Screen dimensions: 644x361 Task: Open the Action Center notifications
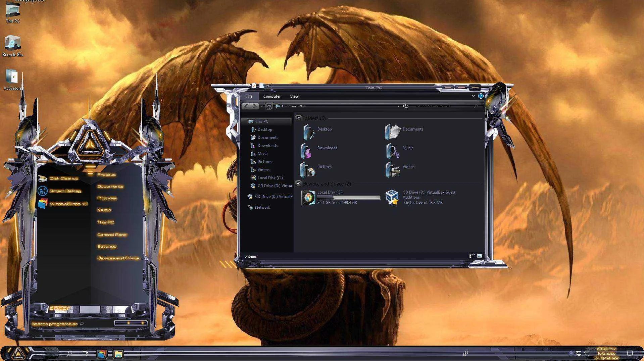(630, 353)
